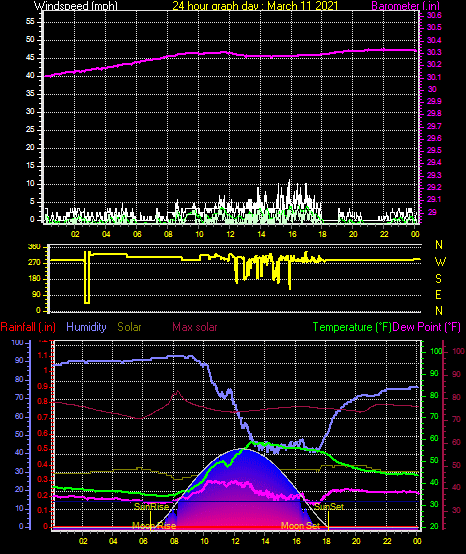Click the Windspeed (mph) axis label
466x554 pixels.
(x=76, y=5)
